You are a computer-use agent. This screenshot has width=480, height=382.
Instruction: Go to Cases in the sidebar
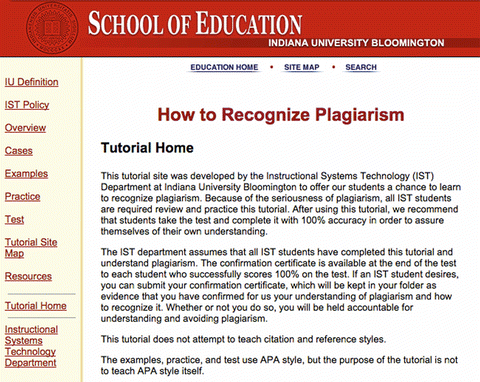(x=19, y=151)
